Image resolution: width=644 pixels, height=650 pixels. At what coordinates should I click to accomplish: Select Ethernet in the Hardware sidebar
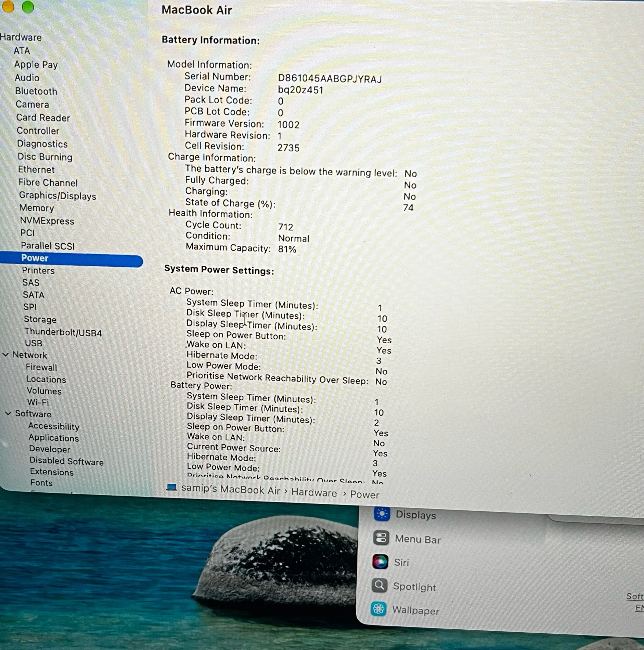pos(36,170)
